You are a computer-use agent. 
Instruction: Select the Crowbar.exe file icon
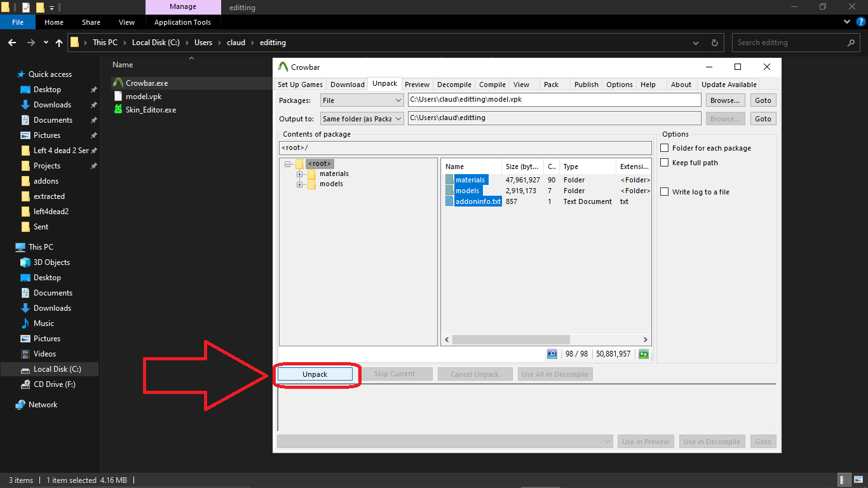pos(118,83)
